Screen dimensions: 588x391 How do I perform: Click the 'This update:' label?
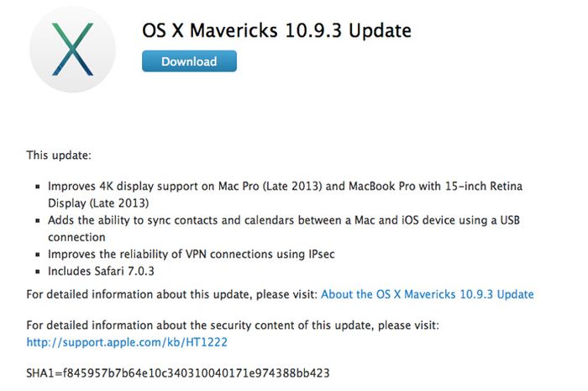tap(59, 156)
